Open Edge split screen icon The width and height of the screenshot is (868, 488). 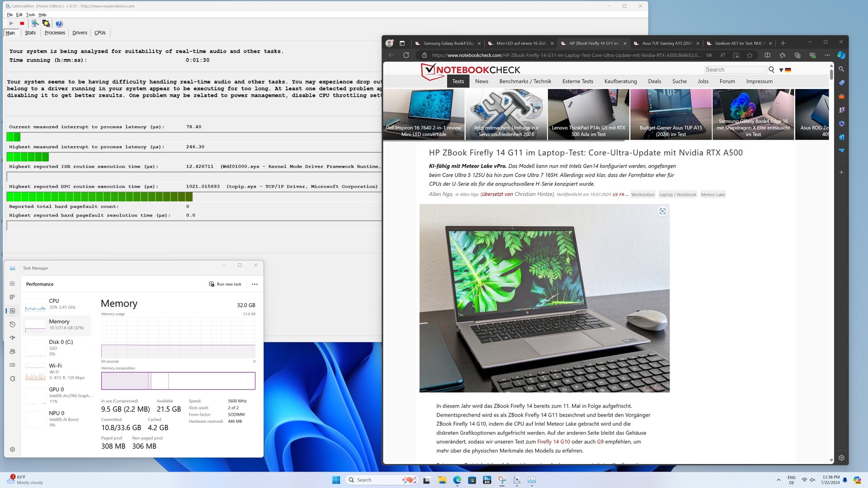767,55
